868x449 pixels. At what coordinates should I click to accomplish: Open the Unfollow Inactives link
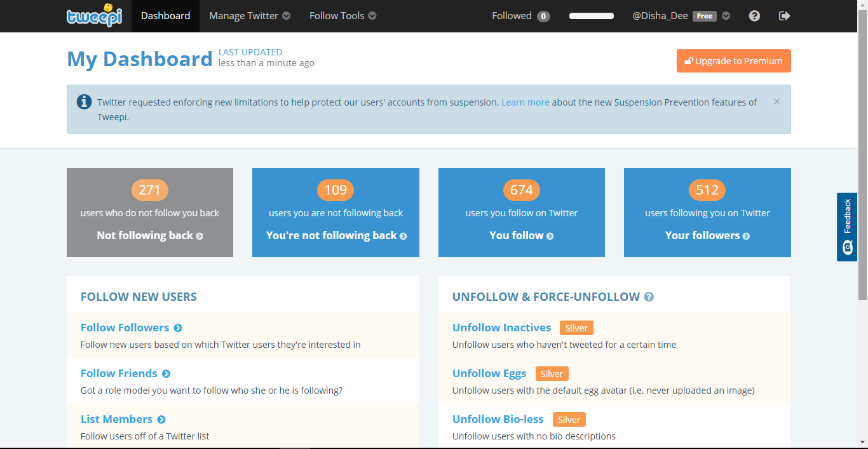click(501, 328)
